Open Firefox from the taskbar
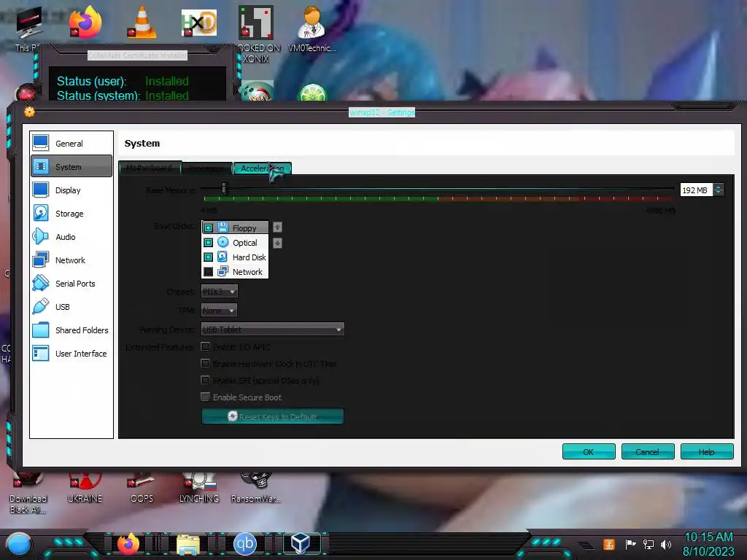This screenshot has width=747, height=560. point(128,544)
